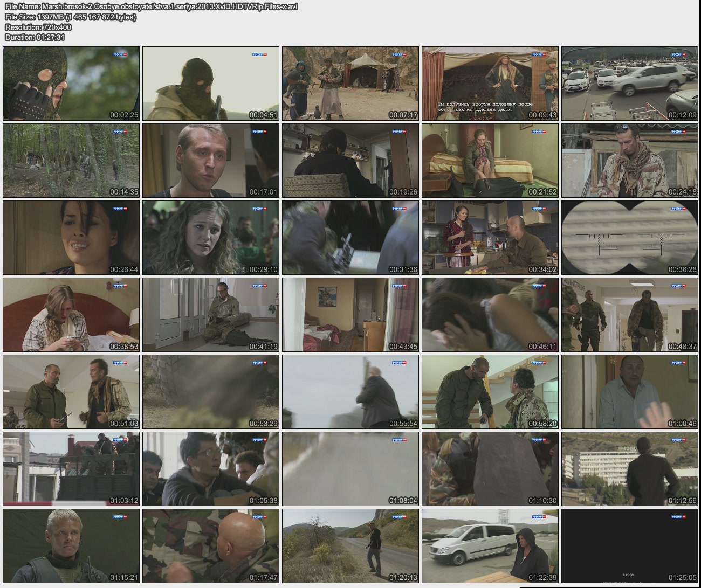
Task: Select the kitchen scene frame at 00:34:02
Action: 490,238
